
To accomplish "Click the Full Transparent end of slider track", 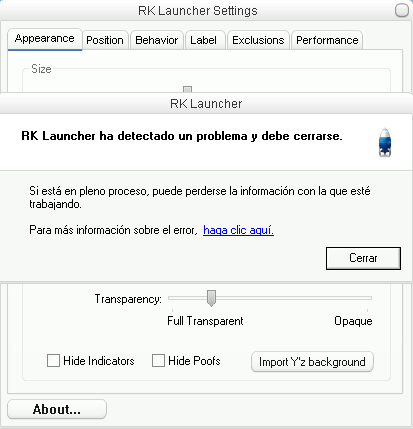I will 172,298.
